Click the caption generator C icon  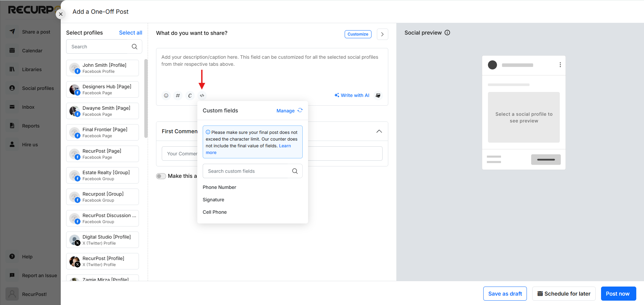pos(190,96)
